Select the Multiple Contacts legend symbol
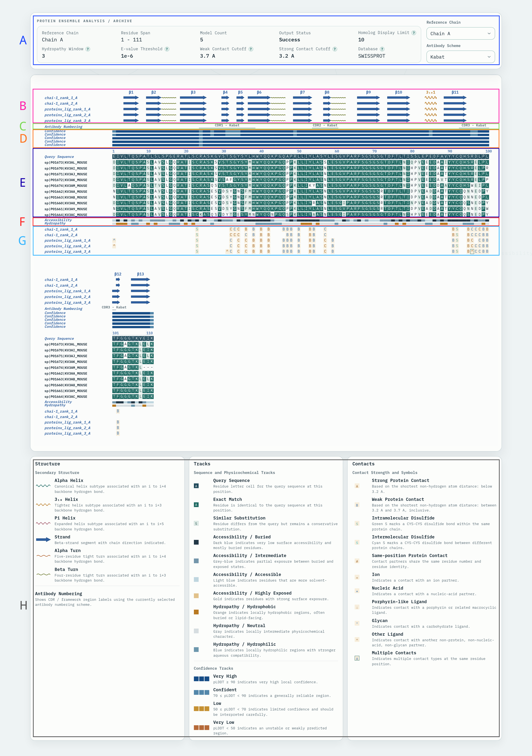Screen dimensions: 532x756 (357, 658)
